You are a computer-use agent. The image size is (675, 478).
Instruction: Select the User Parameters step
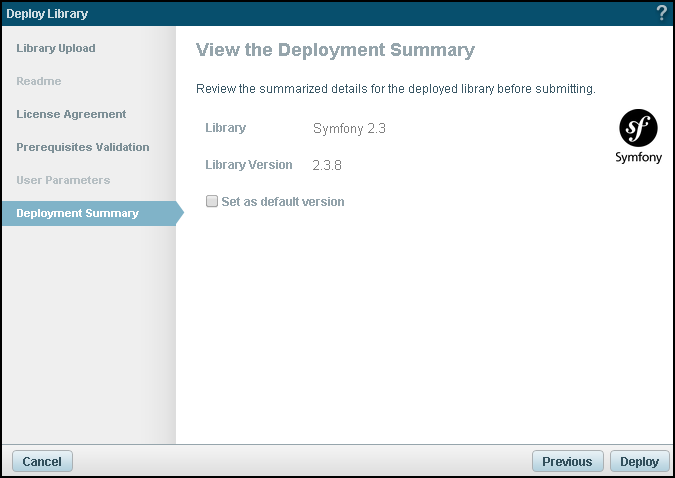[x=63, y=180]
